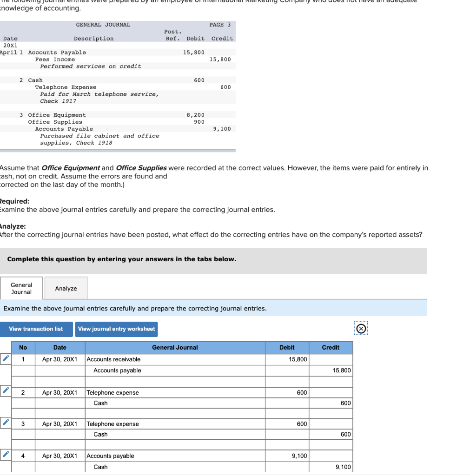Select Telephone expense in entry 2
The width and height of the screenshot is (470, 476).
[175, 393]
